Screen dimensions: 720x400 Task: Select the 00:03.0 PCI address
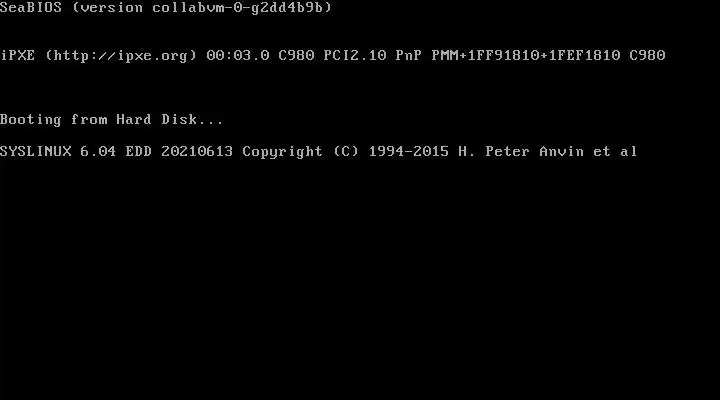click(x=238, y=56)
